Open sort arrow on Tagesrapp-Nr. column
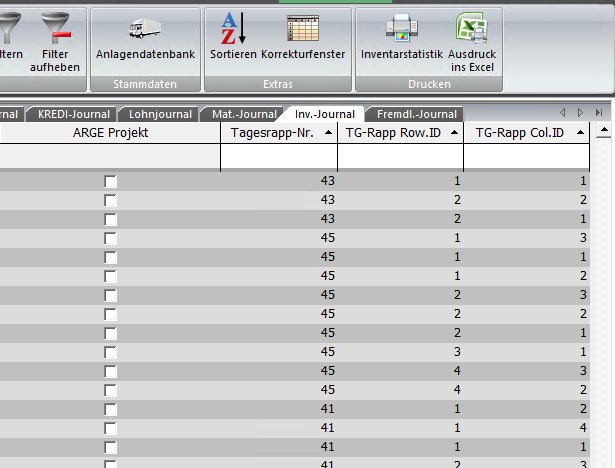 point(329,133)
